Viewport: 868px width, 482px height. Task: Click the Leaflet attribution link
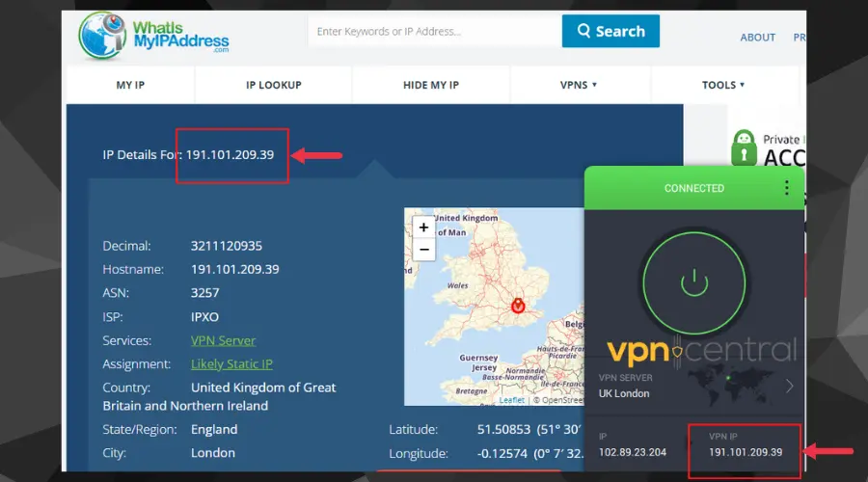tap(511, 399)
